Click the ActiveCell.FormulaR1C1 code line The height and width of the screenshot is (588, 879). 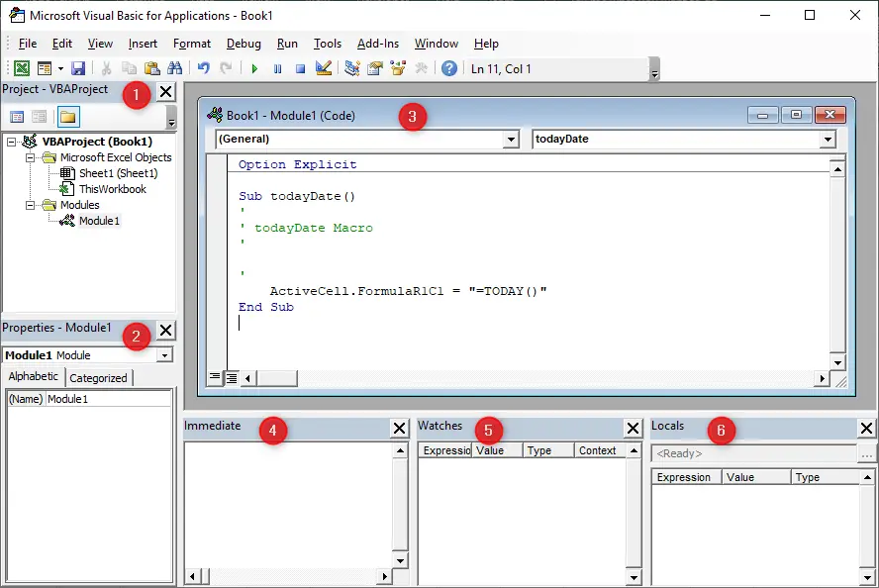click(408, 291)
